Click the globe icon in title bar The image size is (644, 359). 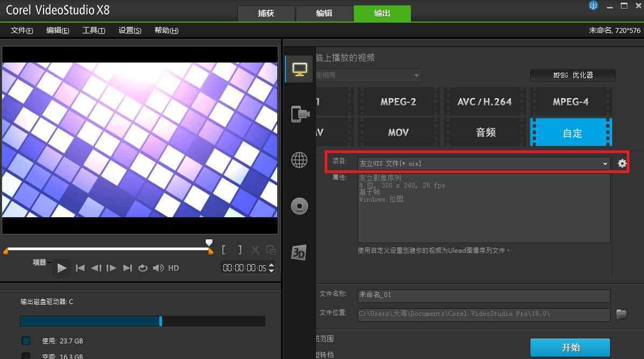pyautogui.click(x=593, y=5)
